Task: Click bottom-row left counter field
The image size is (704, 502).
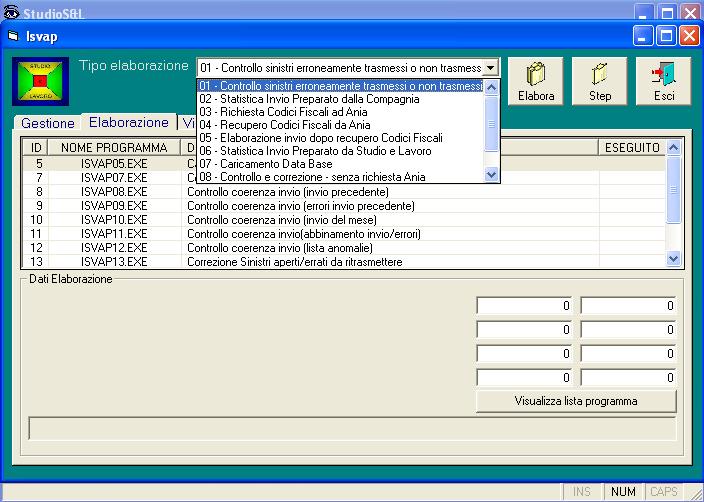Action: (524, 378)
